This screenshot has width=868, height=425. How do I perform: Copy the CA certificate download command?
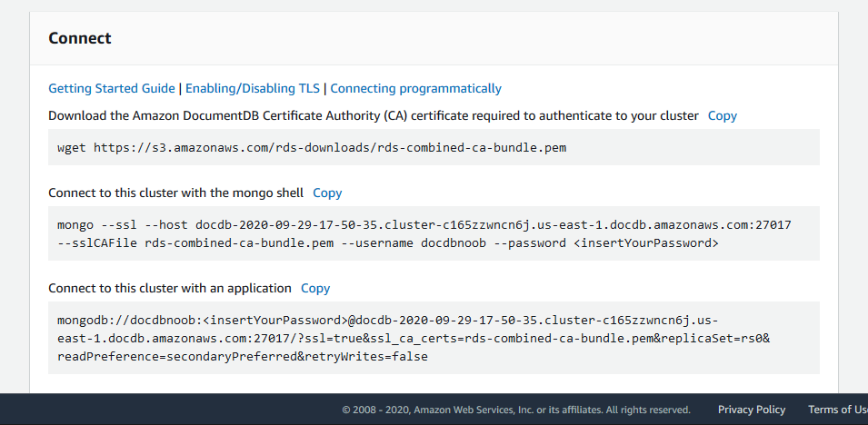tap(722, 115)
